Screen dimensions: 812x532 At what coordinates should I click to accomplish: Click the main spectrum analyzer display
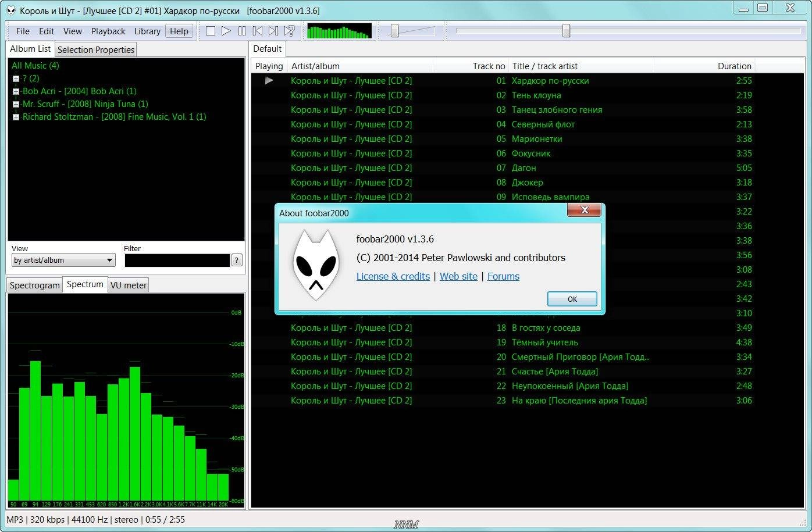[126, 401]
